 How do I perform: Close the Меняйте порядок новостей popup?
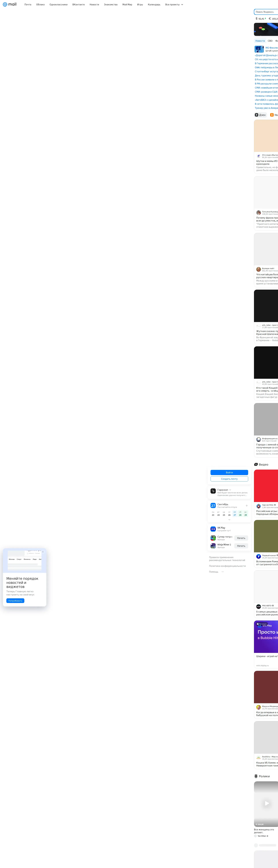[x=43, y=552]
